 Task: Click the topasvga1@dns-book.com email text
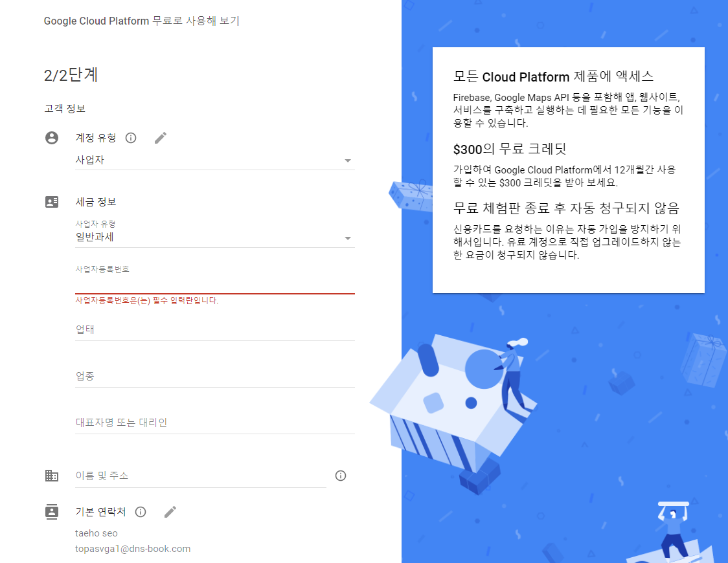click(133, 549)
